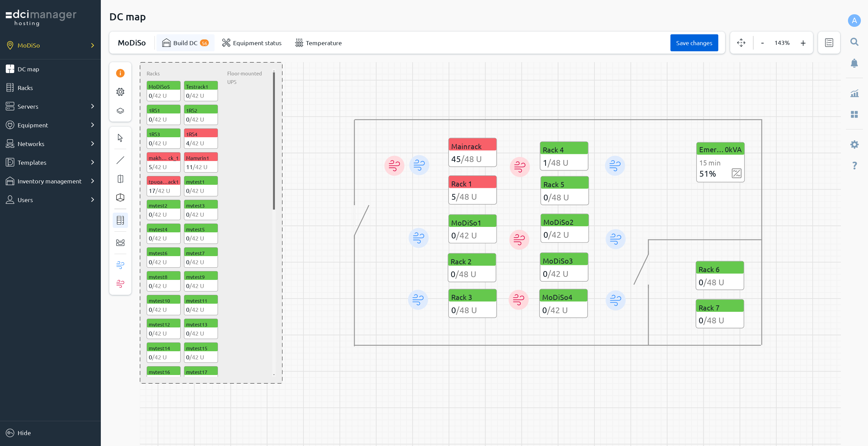Select the blue cold airflow tool
Image resolution: width=868 pixels, height=446 pixels.
pyautogui.click(x=120, y=265)
